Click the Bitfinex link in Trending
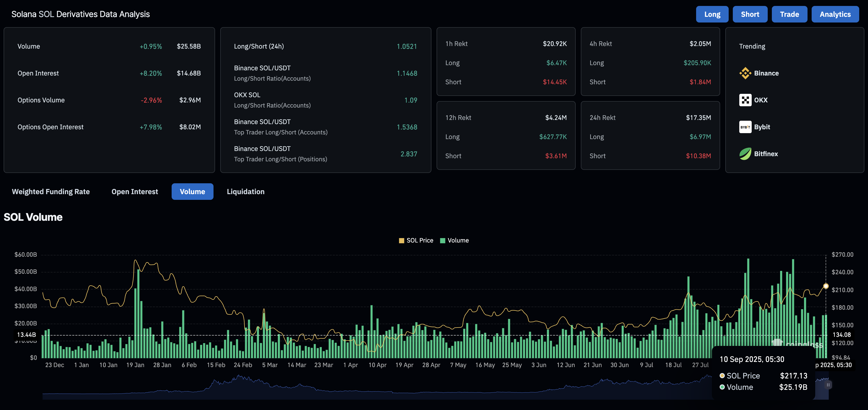The width and height of the screenshot is (868, 410). click(x=766, y=154)
